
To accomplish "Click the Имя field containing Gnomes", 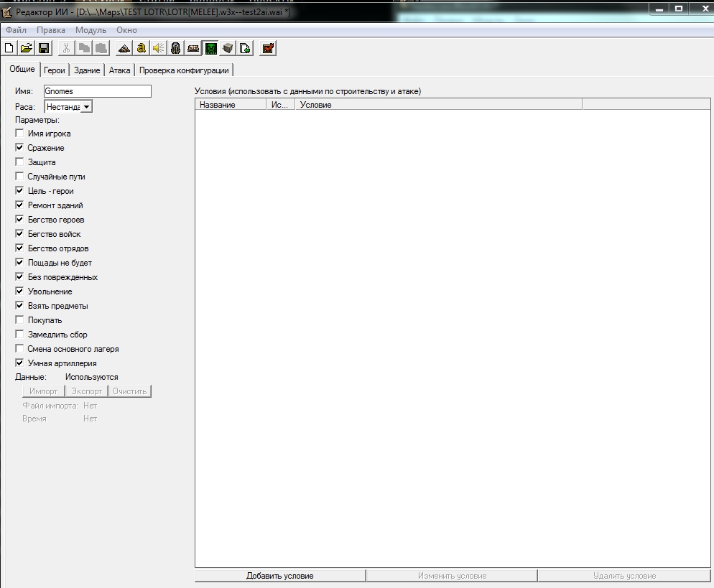I will tap(98, 91).
